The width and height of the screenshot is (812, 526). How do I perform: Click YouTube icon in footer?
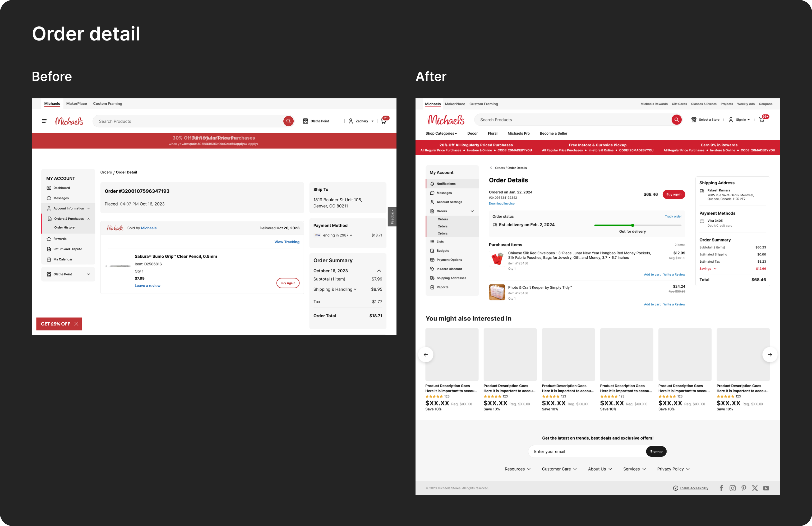click(x=766, y=488)
